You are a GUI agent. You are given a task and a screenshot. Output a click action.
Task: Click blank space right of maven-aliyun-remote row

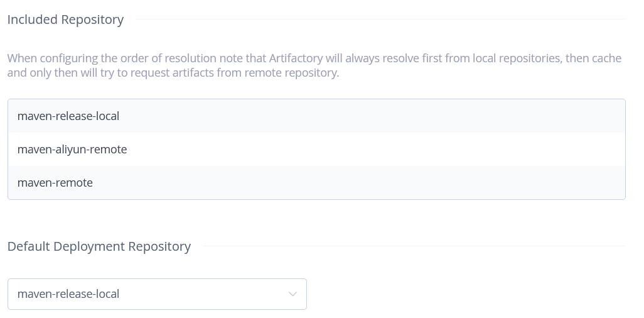[377, 150]
